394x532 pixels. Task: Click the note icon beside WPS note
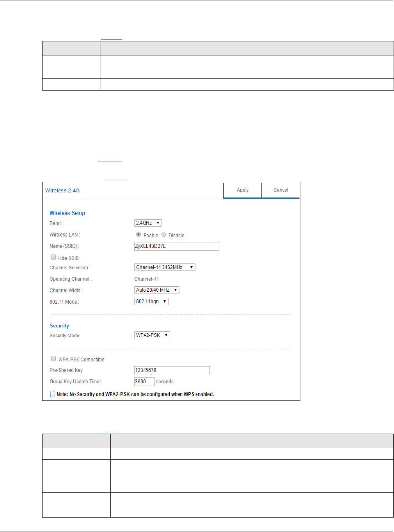53,394
